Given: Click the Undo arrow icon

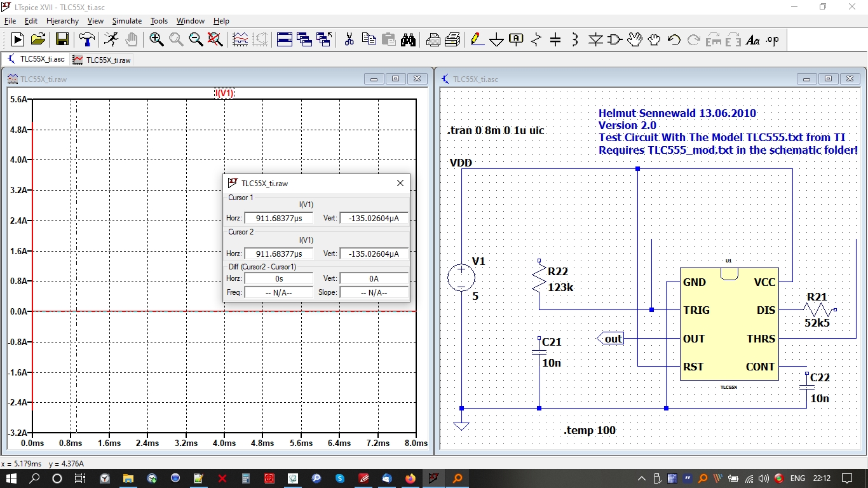Looking at the screenshot, I should click(x=674, y=39).
